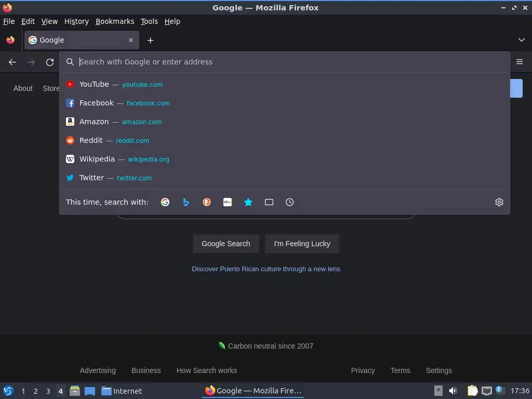Switch to workspace 2
The width and height of the screenshot is (532, 399).
(x=36, y=391)
